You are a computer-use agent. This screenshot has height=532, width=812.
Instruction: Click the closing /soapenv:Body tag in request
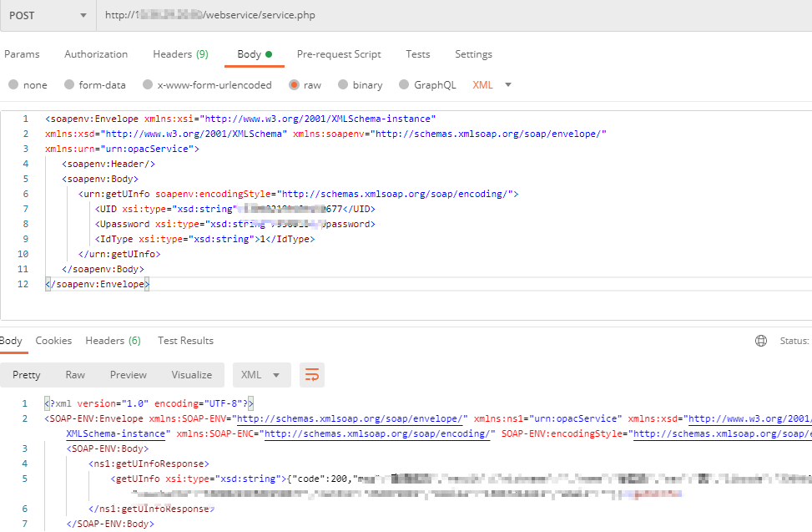pos(103,270)
